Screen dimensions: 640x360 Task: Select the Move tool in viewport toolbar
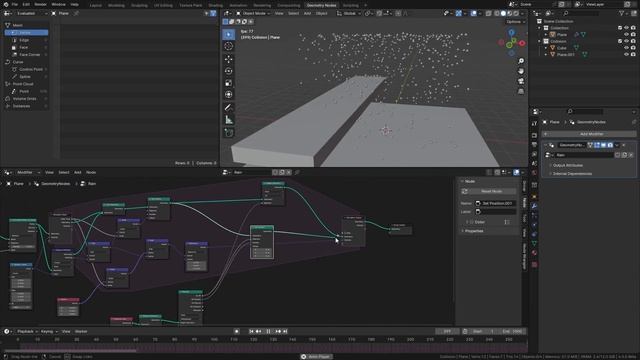229,59
